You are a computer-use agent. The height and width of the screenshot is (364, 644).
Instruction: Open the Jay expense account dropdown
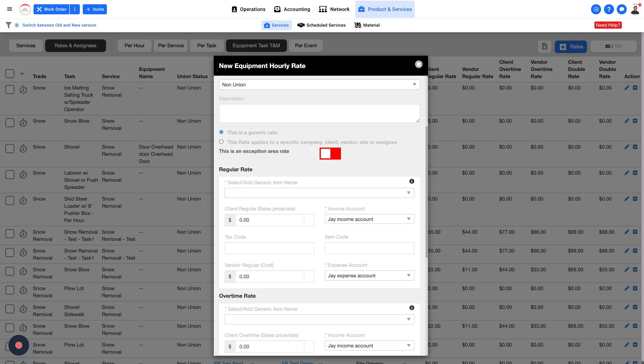(x=369, y=276)
